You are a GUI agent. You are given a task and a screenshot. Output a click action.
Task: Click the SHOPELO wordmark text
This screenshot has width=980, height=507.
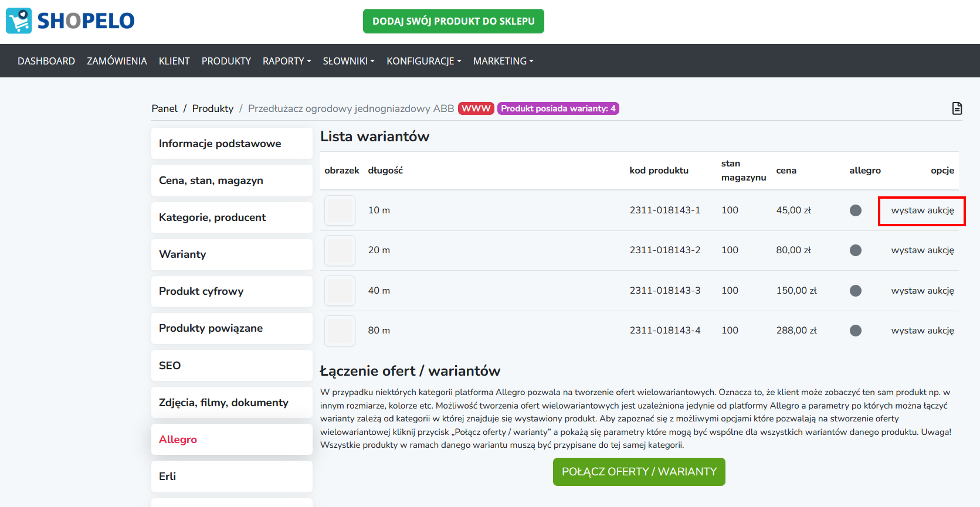point(86,21)
